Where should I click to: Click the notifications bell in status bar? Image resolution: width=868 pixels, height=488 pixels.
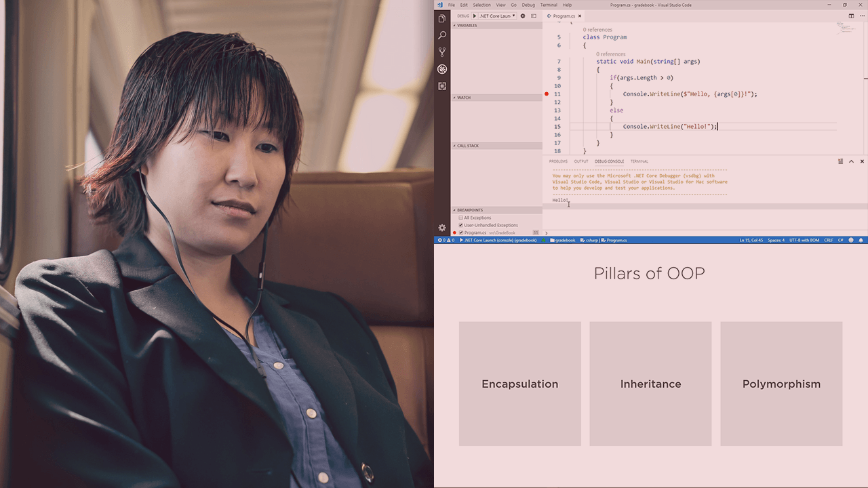tap(861, 239)
